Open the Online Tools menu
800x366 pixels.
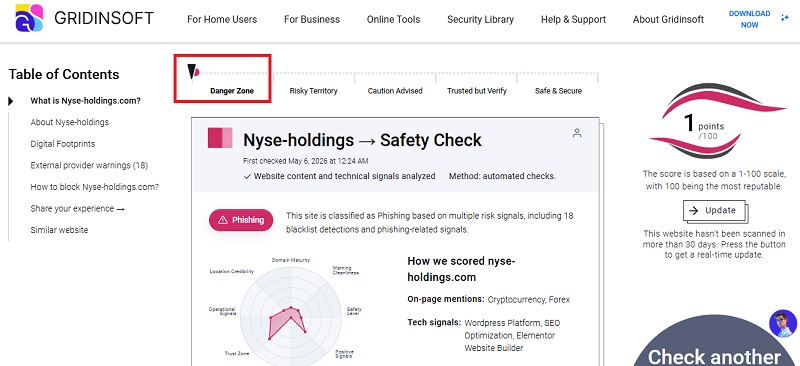(393, 19)
